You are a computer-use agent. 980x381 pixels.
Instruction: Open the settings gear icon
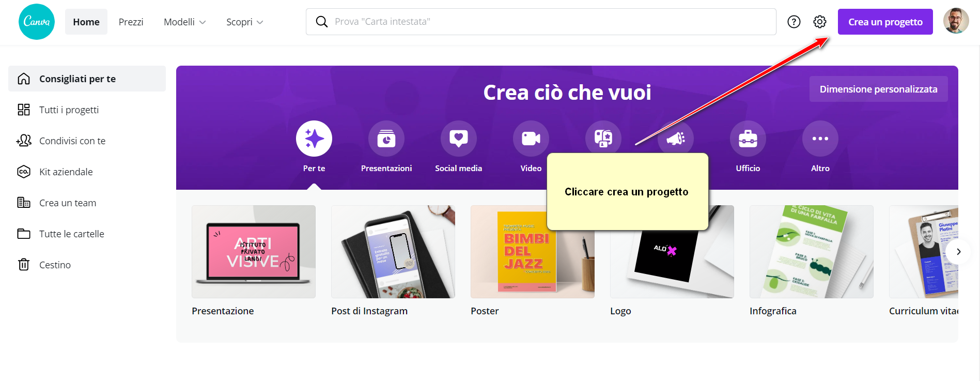pyautogui.click(x=820, y=22)
